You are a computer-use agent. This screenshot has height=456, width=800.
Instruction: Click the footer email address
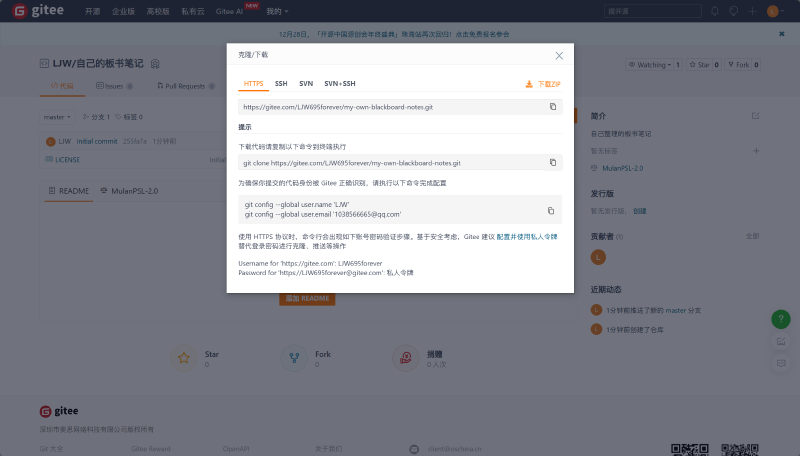pos(454,449)
